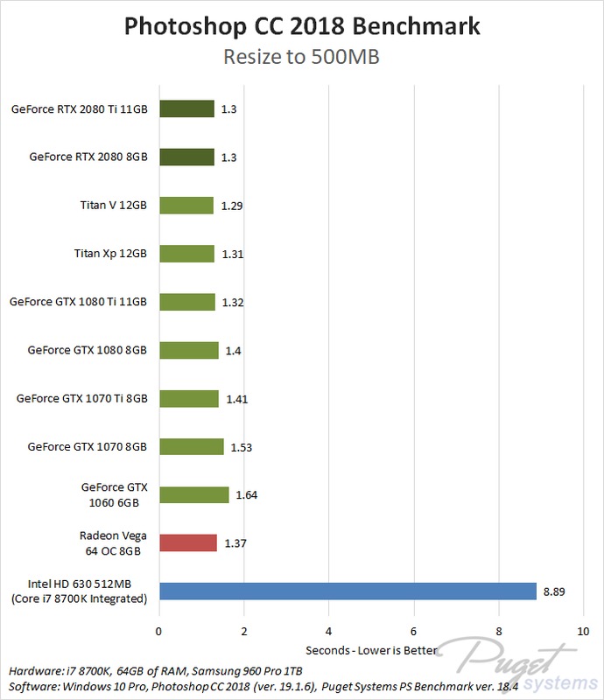Click the Titan V 12GB bar
Viewport: 604px width, 700px height.
[x=186, y=206]
